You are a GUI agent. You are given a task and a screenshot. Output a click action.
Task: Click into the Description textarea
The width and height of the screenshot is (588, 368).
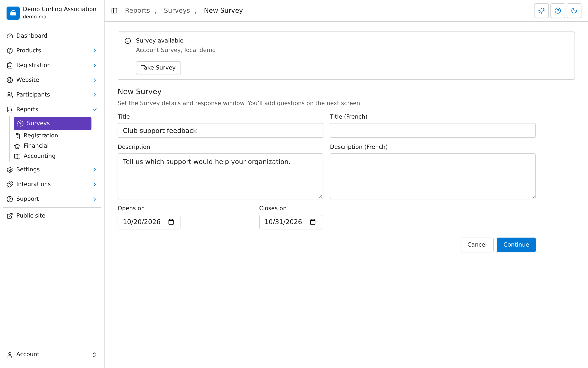coord(220,176)
